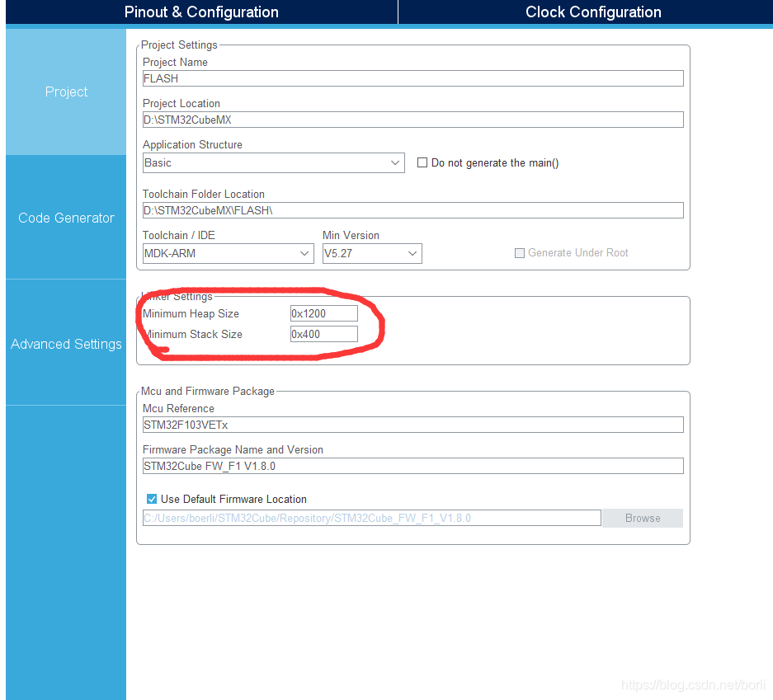Click the Firmware Package Name and Version label
The width and height of the screenshot is (773, 700).
(x=233, y=449)
